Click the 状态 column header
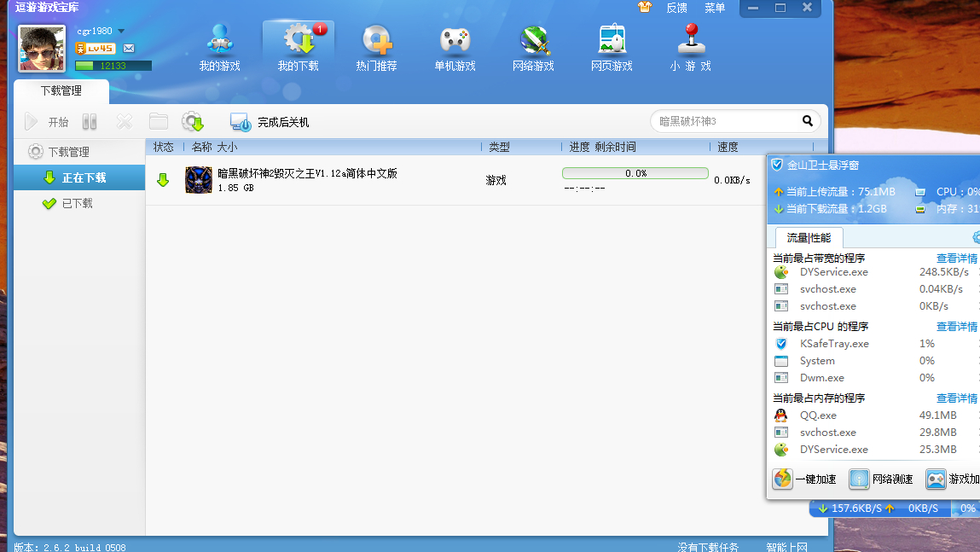Screen dimensions: 980x552 (164, 147)
